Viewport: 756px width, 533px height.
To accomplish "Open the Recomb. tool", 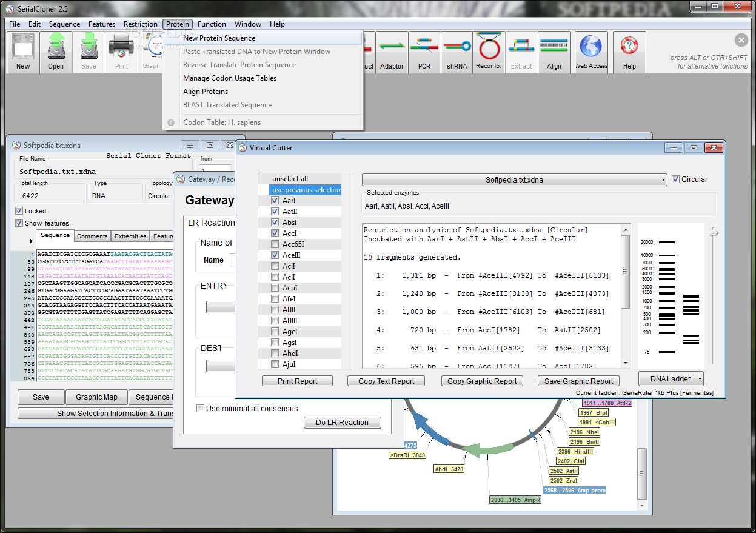I will click(489, 52).
